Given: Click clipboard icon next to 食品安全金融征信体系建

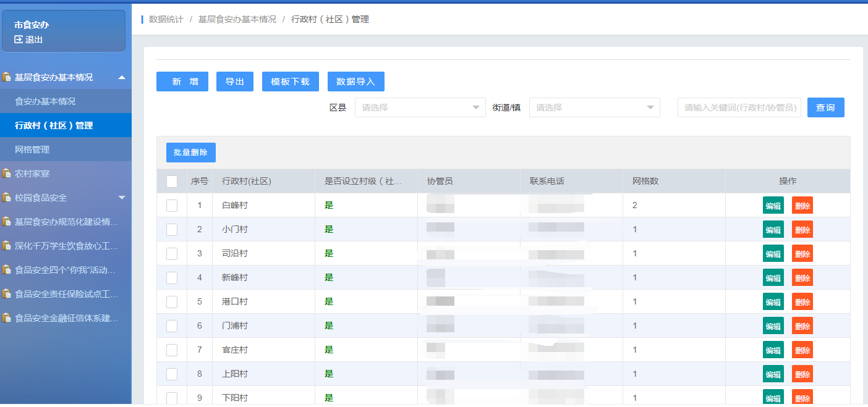Looking at the screenshot, I should [x=7, y=318].
